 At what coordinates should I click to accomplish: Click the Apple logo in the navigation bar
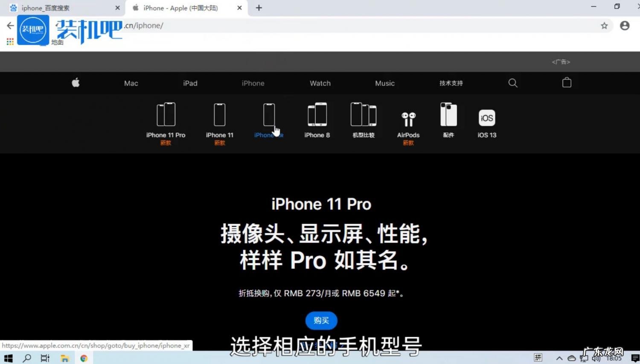click(75, 83)
